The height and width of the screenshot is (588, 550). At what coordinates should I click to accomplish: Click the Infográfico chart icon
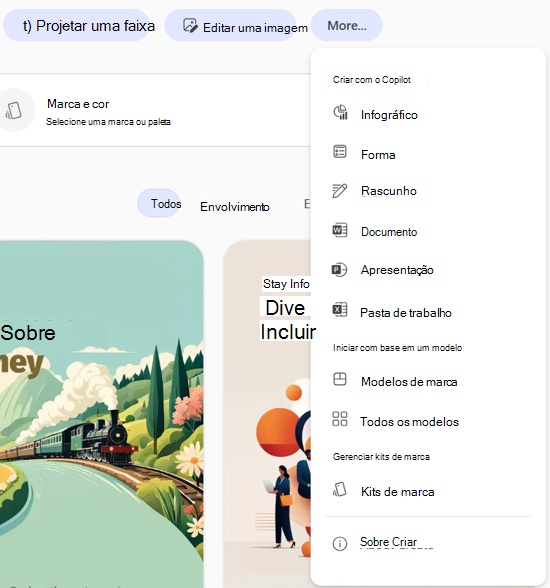tap(340, 112)
